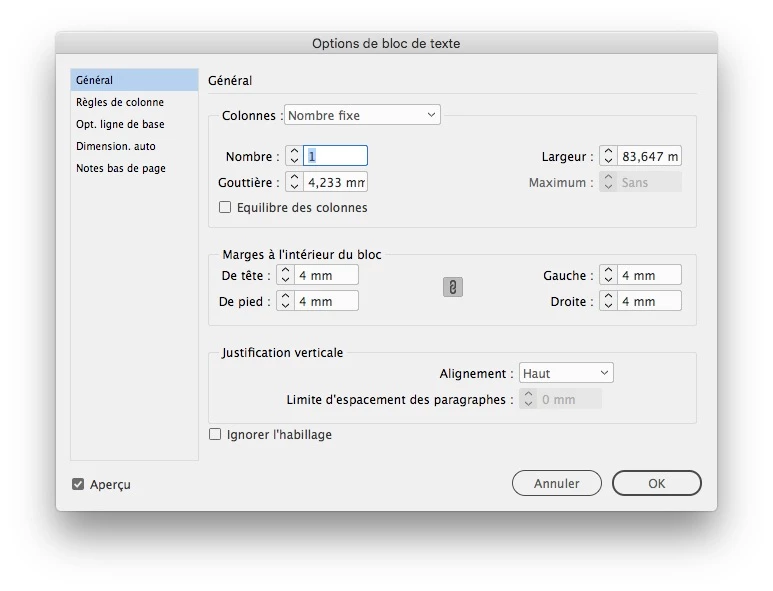
Task: Decrease De tête margin with down arrow
Action: click(285, 280)
